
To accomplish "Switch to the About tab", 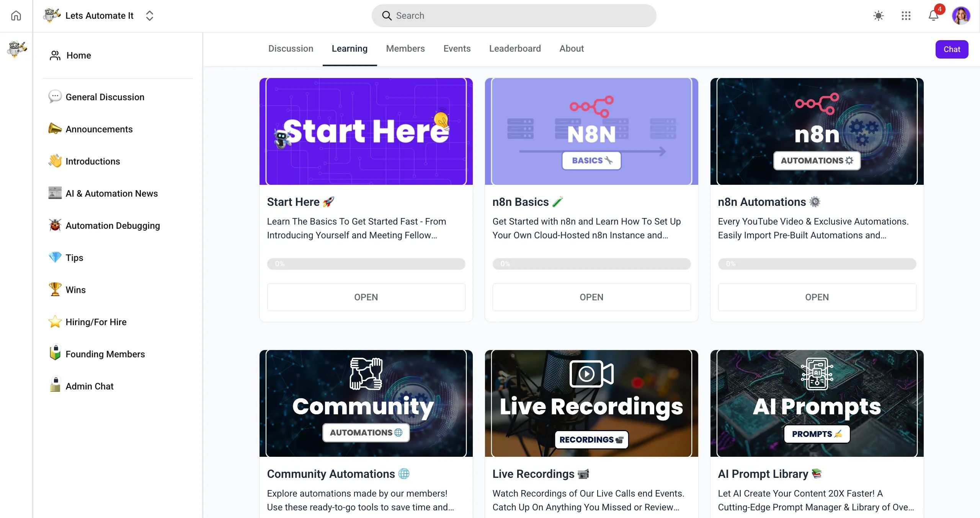I will (x=572, y=49).
